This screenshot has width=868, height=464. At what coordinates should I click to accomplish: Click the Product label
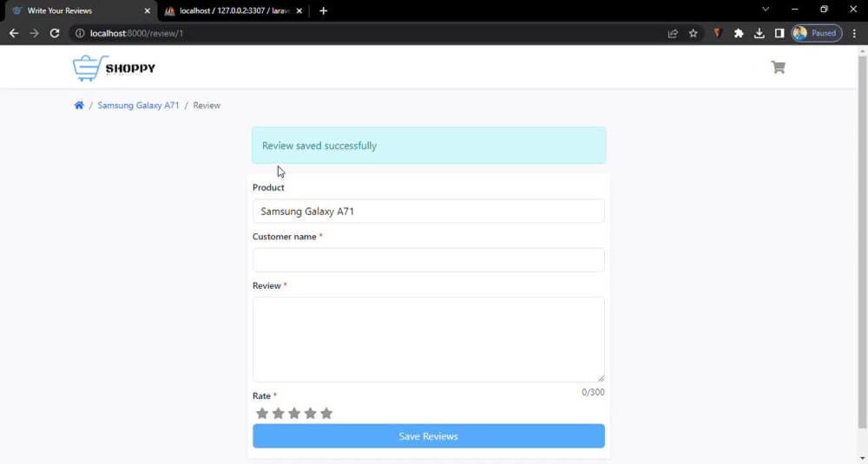click(268, 187)
